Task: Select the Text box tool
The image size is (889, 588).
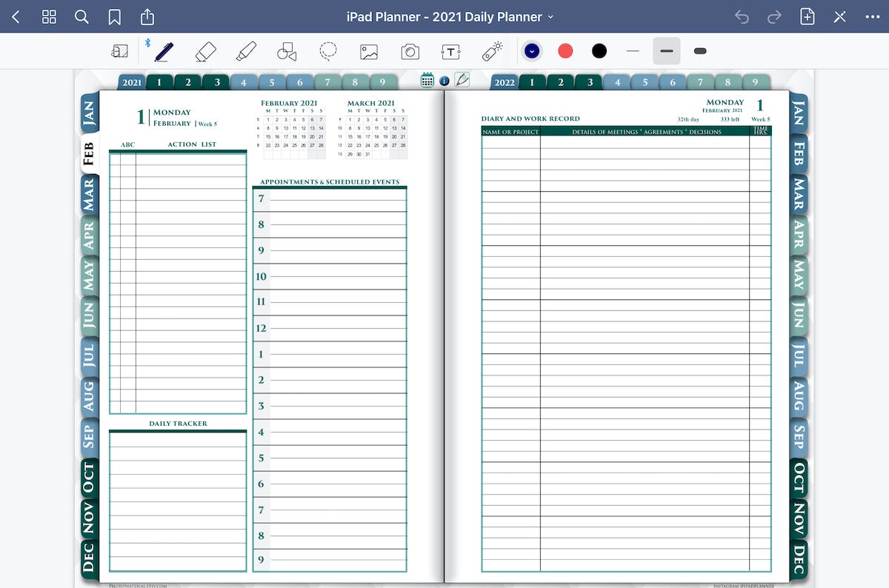Action: tap(450, 51)
